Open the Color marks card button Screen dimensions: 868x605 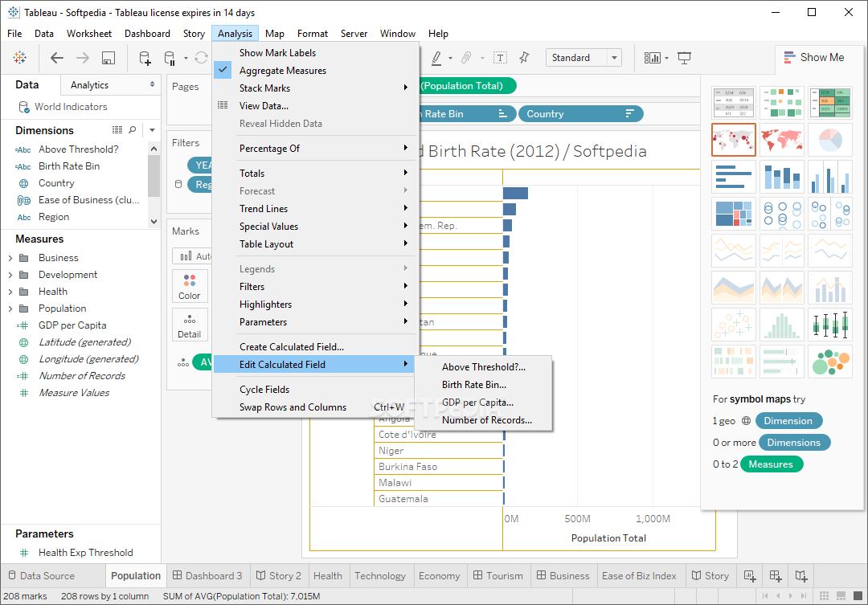click(x=190, y=285)
